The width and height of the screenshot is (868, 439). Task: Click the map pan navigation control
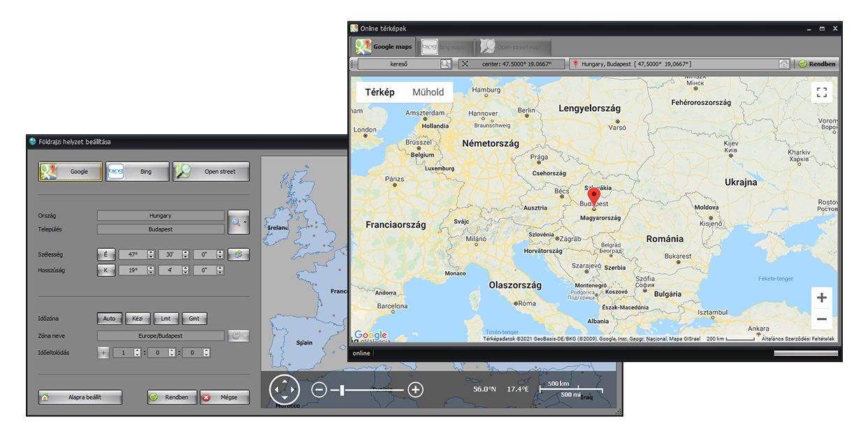point(284,389)
